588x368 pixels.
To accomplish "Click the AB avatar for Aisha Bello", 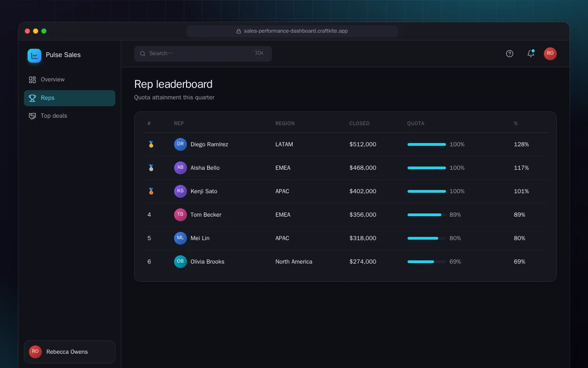I will click(181, 168).
